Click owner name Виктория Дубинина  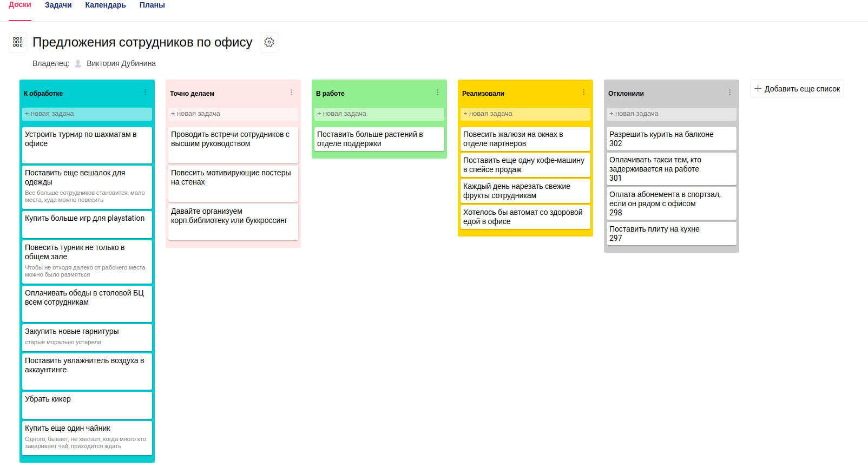tap(121, 63)
